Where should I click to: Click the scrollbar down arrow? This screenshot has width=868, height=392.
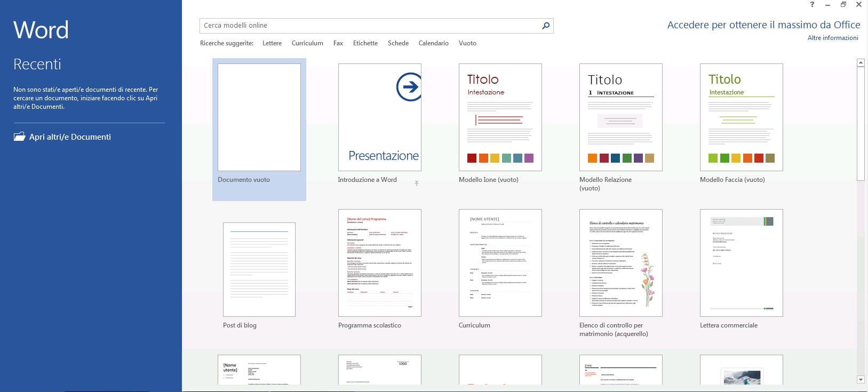point(861,380)
